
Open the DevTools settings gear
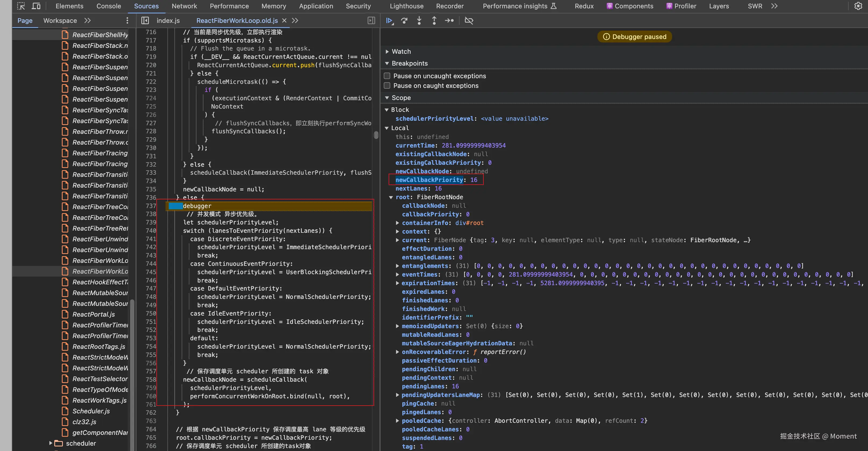pos(858,6)
